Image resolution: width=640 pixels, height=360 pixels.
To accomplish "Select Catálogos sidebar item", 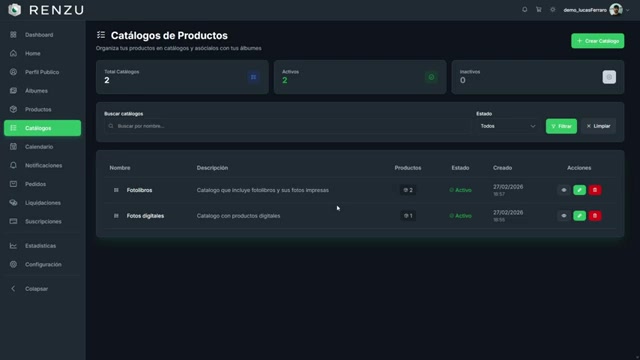I will 42,128.
